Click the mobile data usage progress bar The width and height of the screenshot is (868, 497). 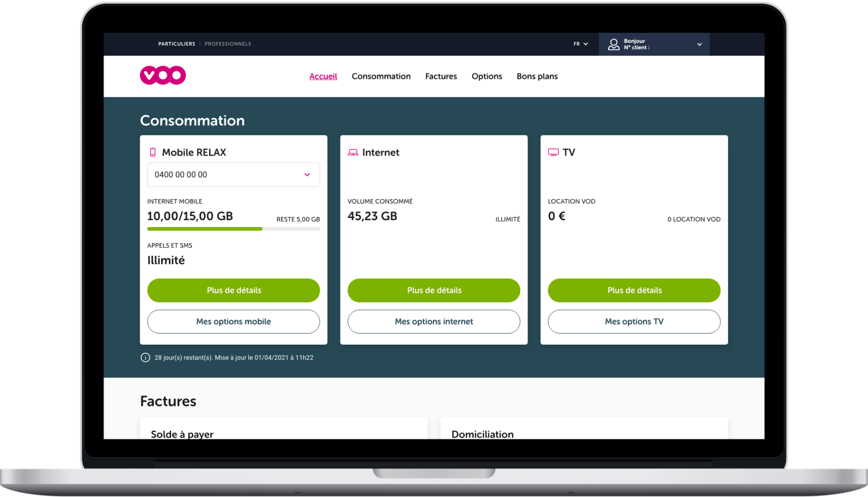pyautogui.click(x=233, y=228)
